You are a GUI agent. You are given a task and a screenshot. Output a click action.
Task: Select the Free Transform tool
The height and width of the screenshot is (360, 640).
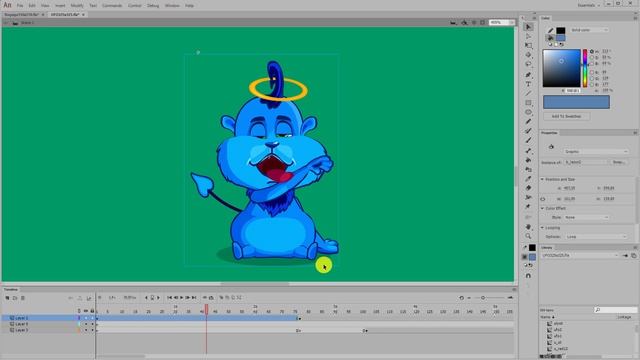click(528, 46)
